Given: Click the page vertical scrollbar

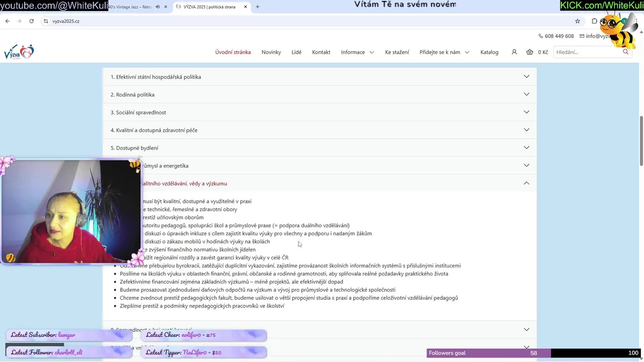Looking at the screenshot, I should 641,141.
